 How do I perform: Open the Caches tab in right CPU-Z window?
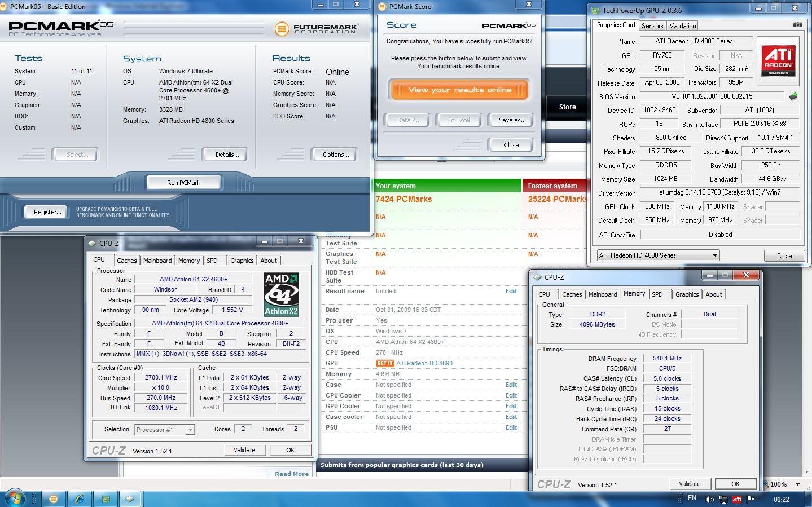pos(572,294)
